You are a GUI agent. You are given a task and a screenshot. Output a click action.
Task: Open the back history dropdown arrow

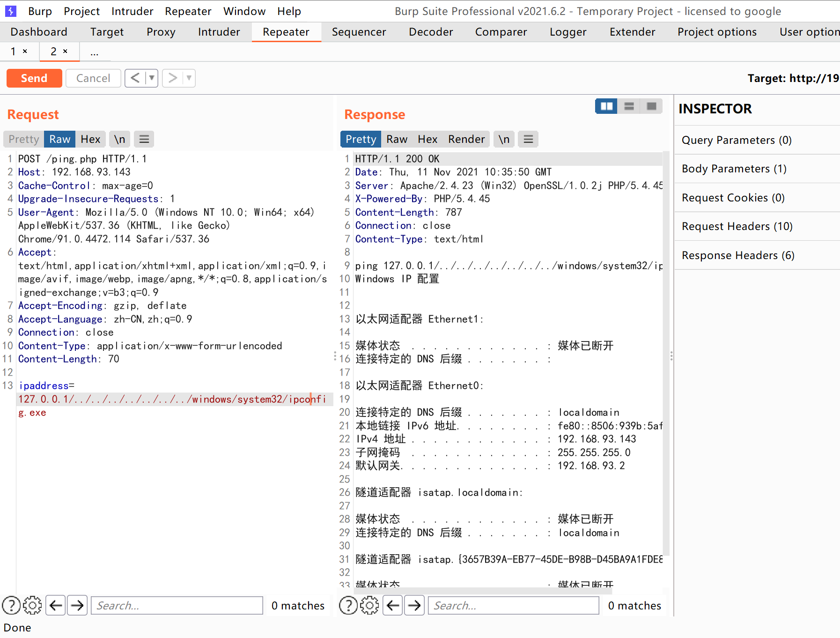[152, 78]
